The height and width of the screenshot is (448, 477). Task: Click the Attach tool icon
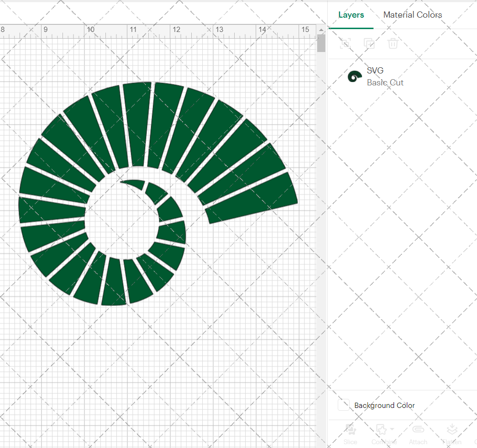pyautogui.click(x=418, y=429)
